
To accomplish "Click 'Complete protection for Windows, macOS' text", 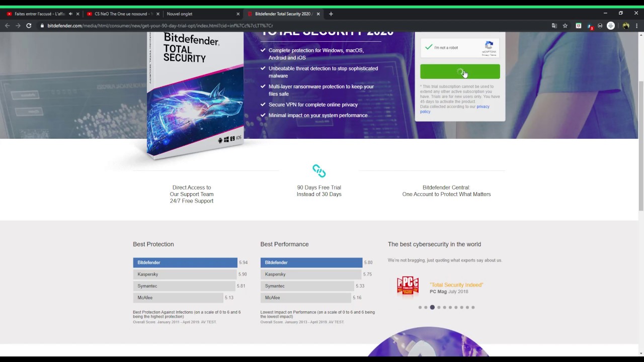I will (316, 54).
